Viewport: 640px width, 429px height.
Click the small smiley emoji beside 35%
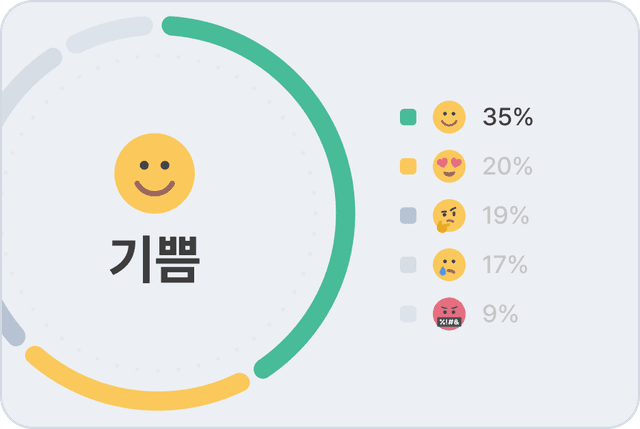449,117
